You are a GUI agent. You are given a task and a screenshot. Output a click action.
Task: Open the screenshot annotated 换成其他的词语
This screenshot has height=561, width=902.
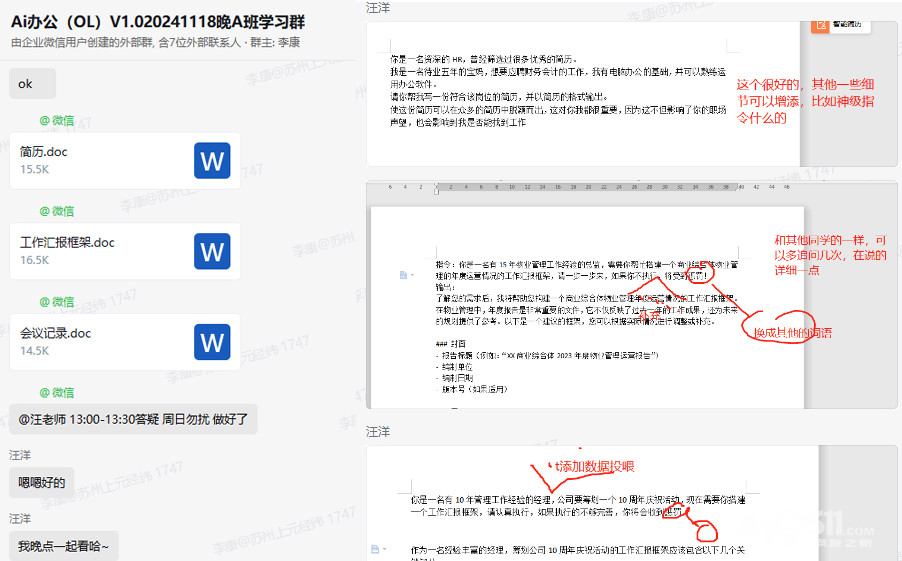coord(583,300)
